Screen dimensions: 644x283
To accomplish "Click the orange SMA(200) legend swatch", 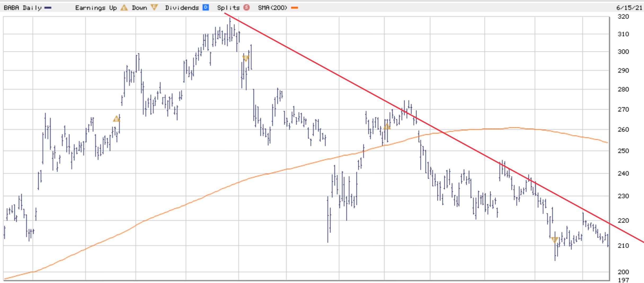I will pyautogui.click(x=294, y=8).
